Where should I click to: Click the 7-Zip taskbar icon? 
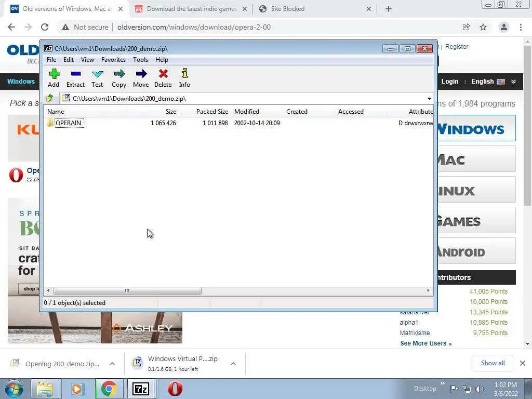coord(141,389)
